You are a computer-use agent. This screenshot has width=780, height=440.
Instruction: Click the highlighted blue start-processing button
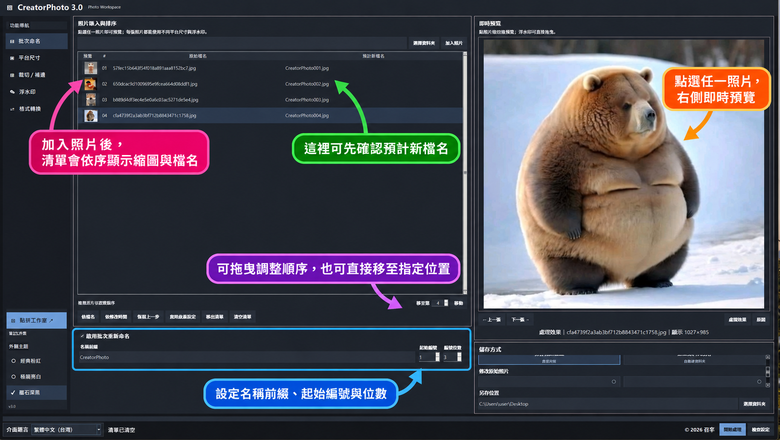(732, 430)
